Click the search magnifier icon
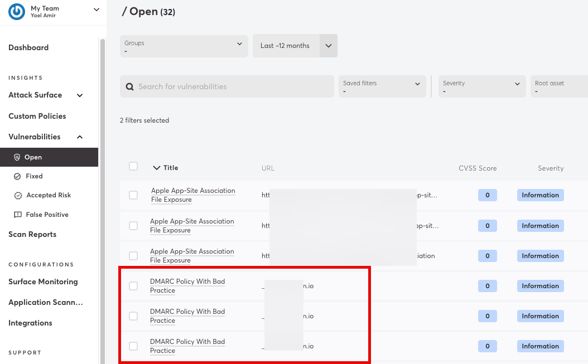Image resolution: width=588 pixels, height=364 pixels. pos(130,86)
